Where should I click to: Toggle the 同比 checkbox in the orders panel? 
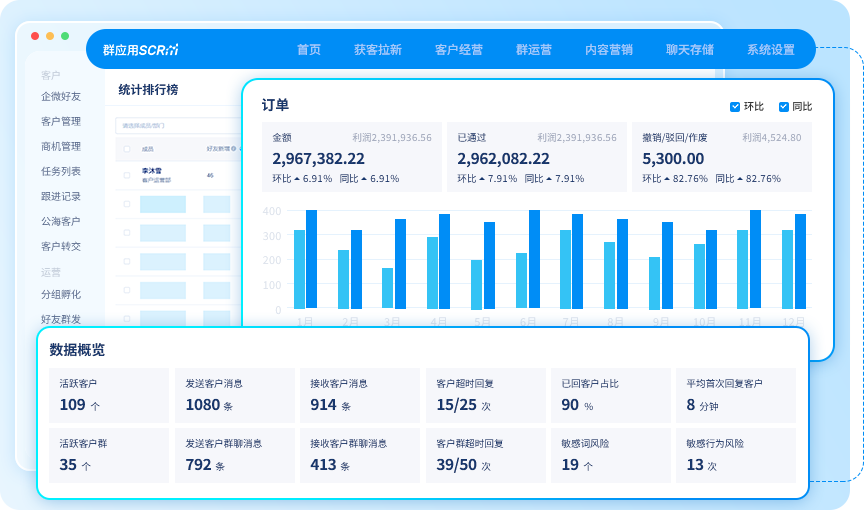(784, 107)
